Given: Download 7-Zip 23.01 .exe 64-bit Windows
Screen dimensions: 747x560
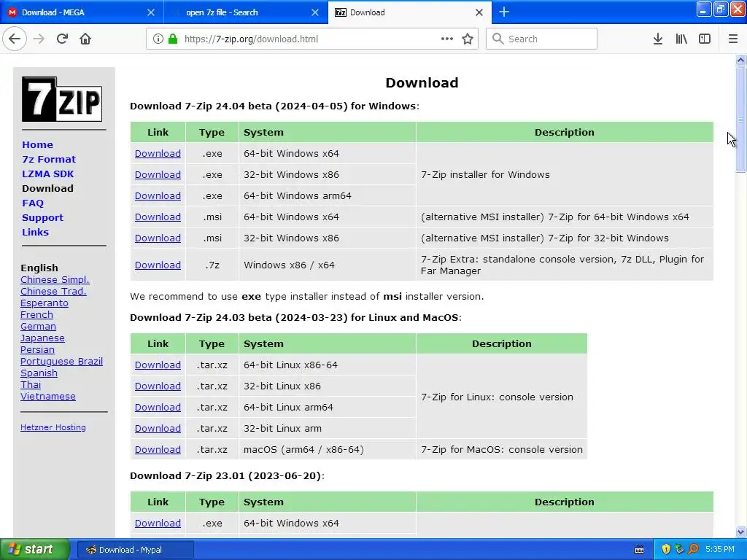Looking at the screenshot, I should (x=158, y=524).
